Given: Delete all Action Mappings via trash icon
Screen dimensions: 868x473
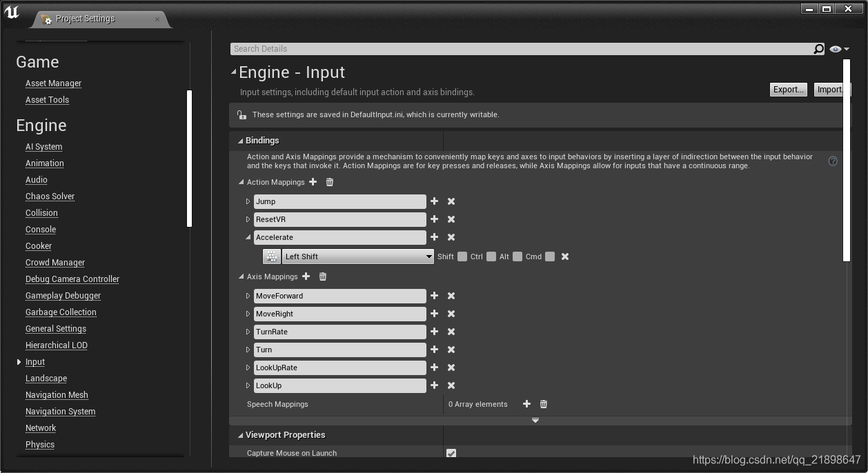Looking at the screenshot, I should click(x=329, y=182).
